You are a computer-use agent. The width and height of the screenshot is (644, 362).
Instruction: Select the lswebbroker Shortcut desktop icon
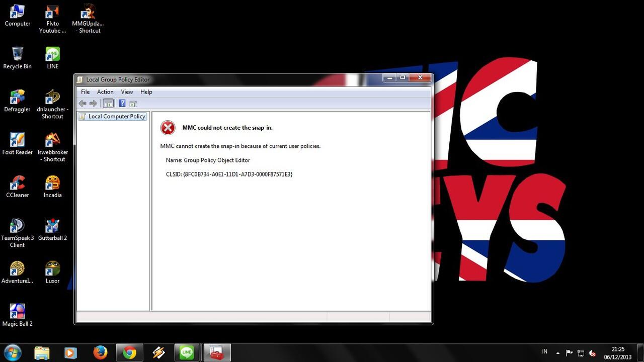(x=52, y=147)
